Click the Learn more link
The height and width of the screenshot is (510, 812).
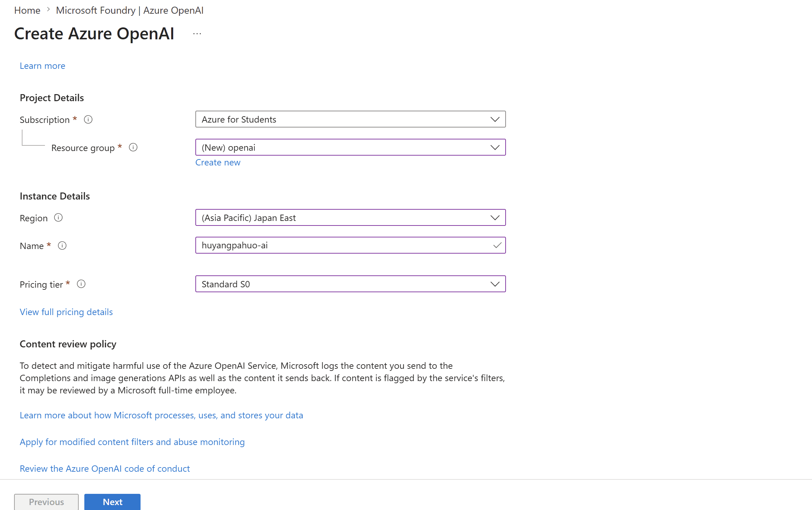click(x=43, y=66)
